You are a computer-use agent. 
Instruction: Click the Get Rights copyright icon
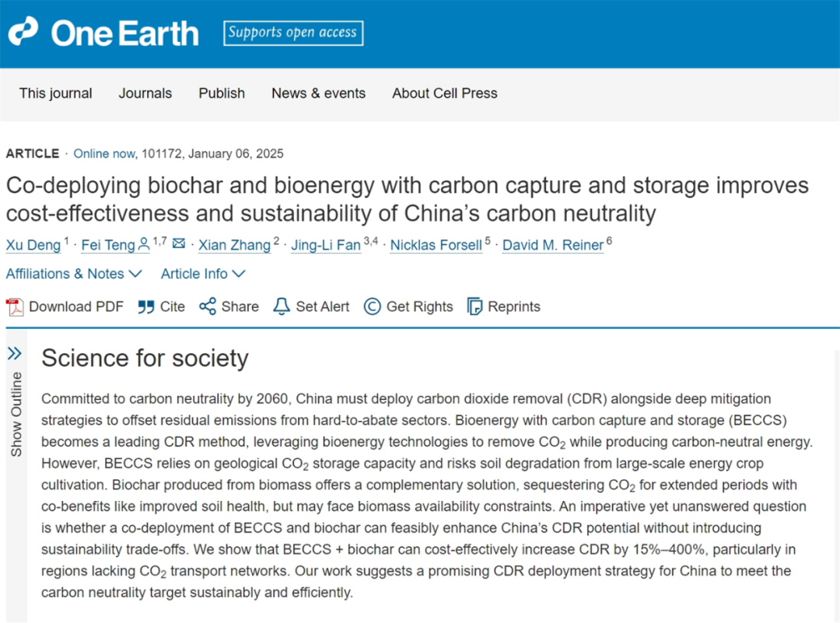(373, 306)
